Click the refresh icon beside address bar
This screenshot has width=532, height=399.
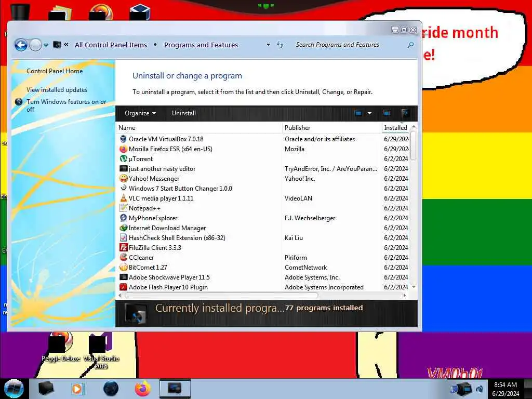(280, 45)
